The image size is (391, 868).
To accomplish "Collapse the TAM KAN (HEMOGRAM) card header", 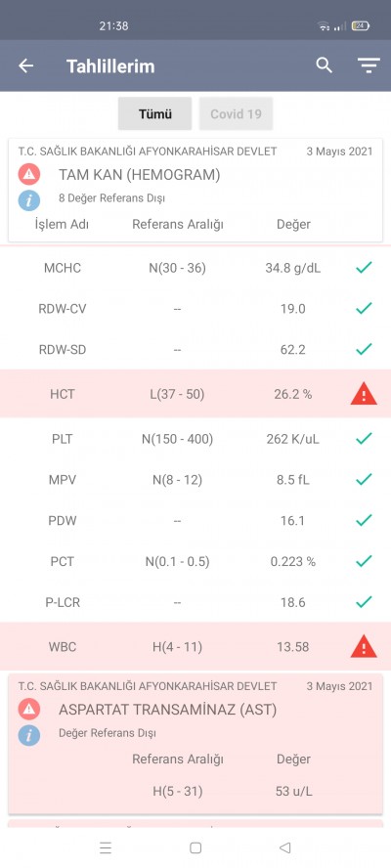I will 195,191.
